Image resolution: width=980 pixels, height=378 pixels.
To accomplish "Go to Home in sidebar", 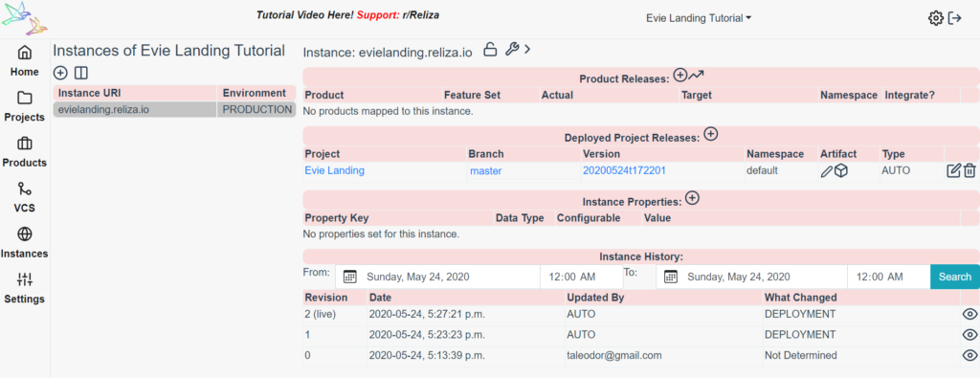I will (x=24, y=61).
